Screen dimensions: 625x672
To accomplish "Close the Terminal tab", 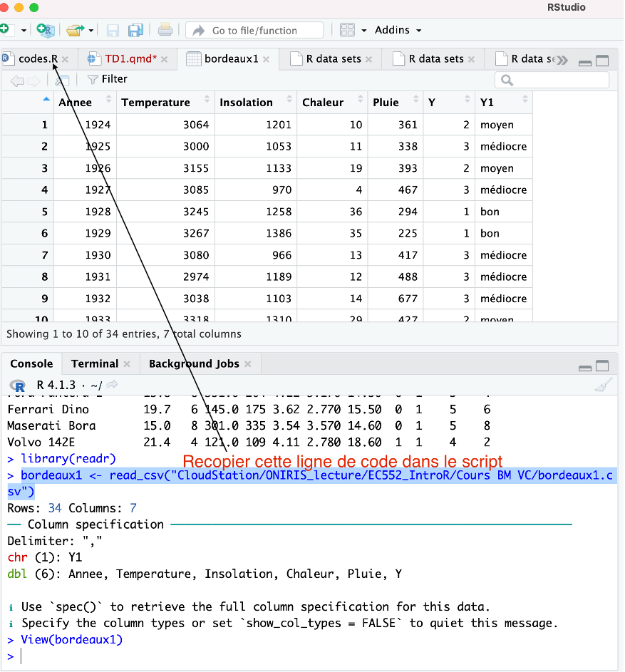I will [x=126, y=364].
